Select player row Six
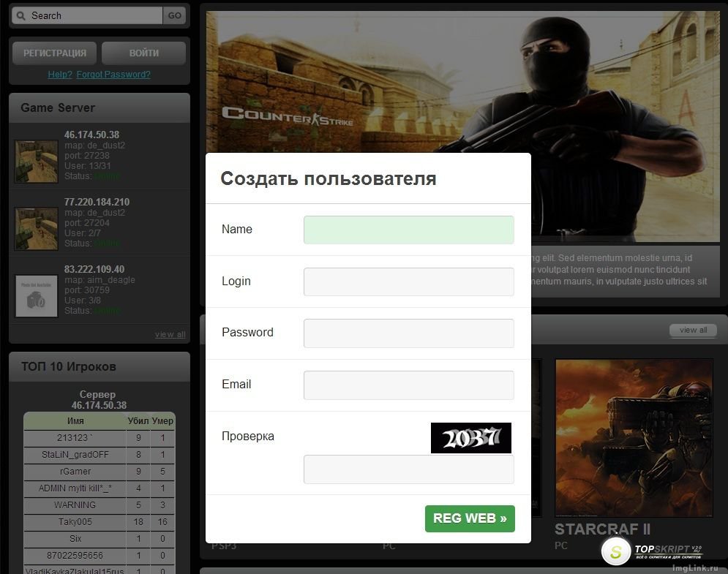The height and width of the screenshot is (574, 728). point(100,538)
